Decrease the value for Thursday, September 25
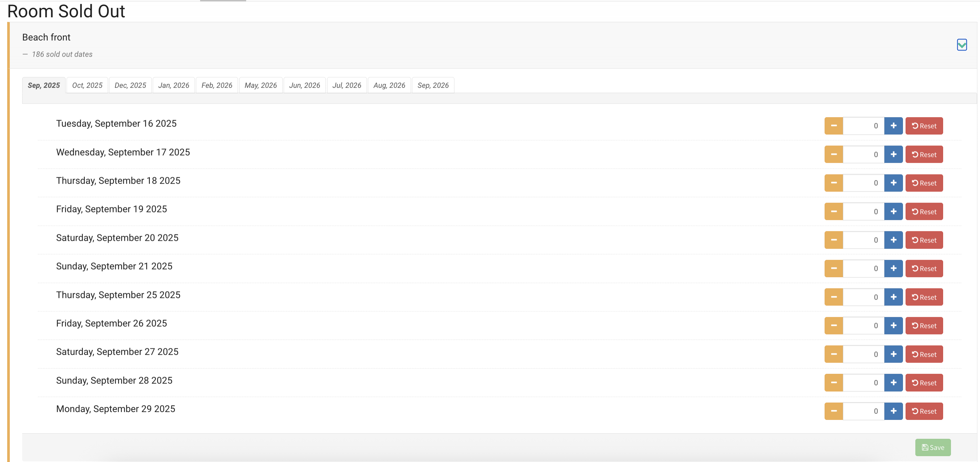980x462 pixels. [x=833, y=297]
